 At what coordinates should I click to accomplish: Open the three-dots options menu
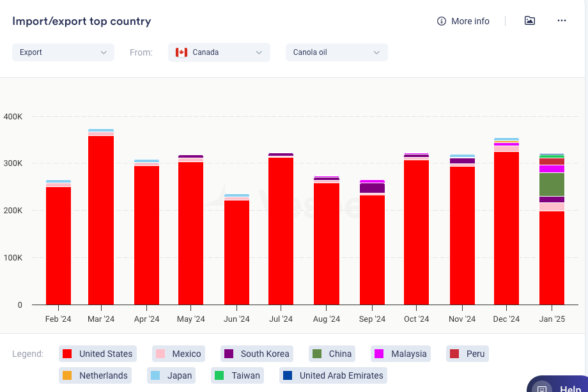click(x=561, y=20)
